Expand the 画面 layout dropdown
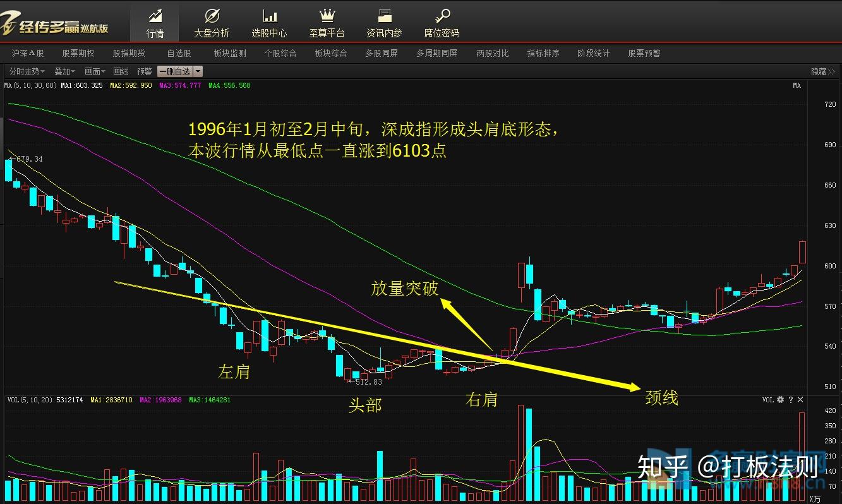The image size is (842, 504). coord(95,71)
